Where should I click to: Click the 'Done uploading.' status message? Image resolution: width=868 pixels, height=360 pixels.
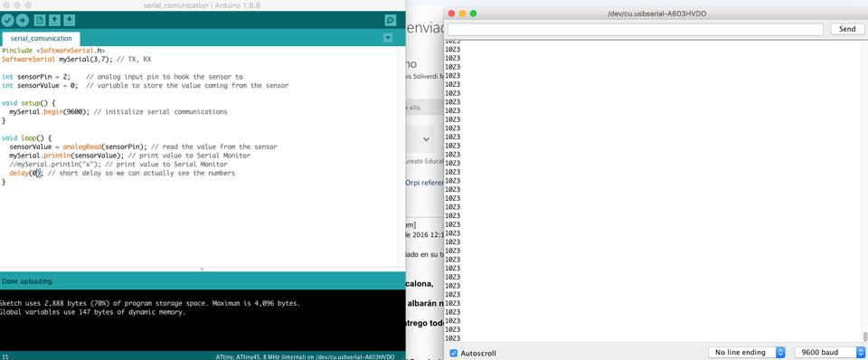28,281
